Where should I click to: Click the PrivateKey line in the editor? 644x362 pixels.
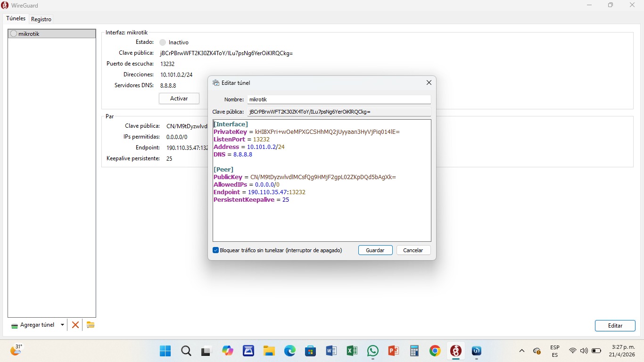tap(306, 132)
